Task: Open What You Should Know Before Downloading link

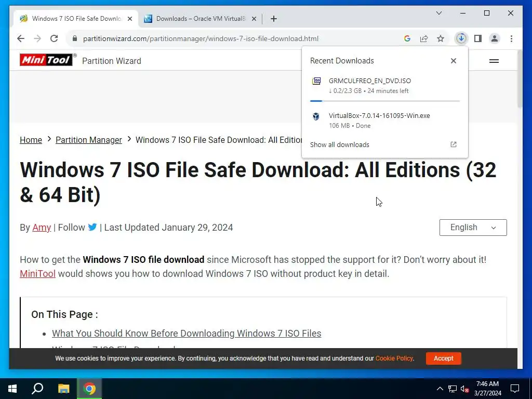Action: pos(187,333)
